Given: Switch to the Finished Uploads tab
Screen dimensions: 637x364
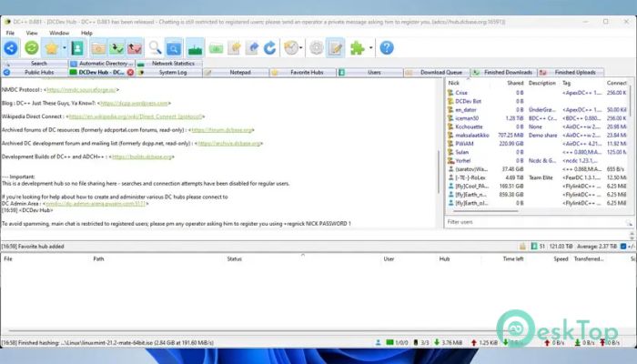Looking at the screenshot, I should tap(571, 72).
